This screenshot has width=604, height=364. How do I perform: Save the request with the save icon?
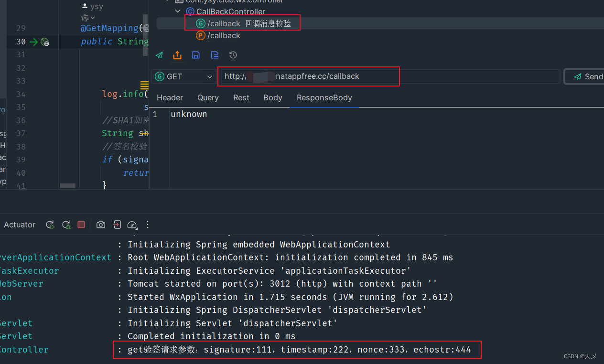click(196, 55)
